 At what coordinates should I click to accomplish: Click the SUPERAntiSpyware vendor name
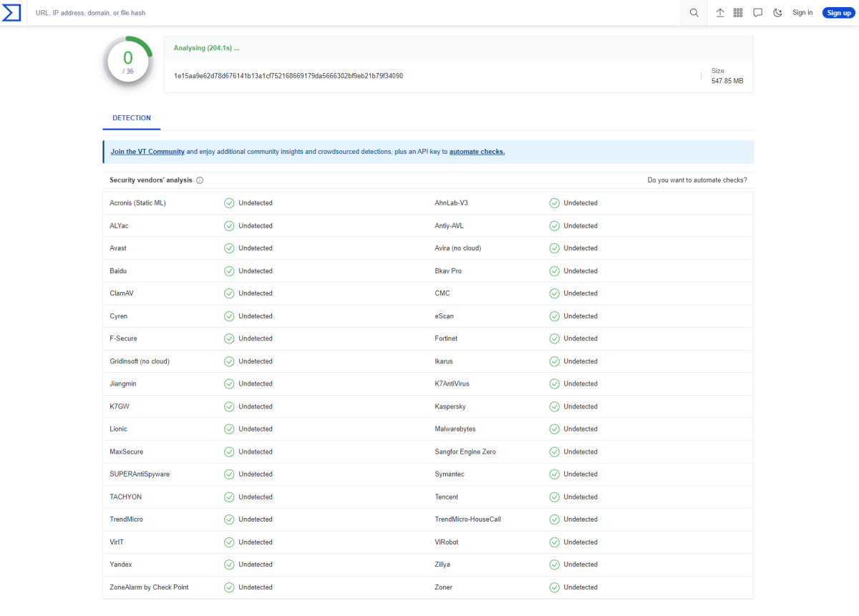point(140,474)
